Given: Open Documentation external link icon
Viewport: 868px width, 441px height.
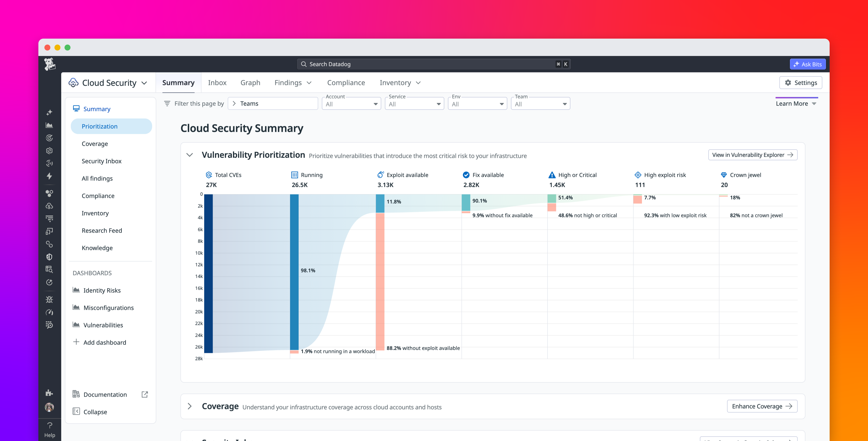Looking at the screenshot, I should pos(145,394).
